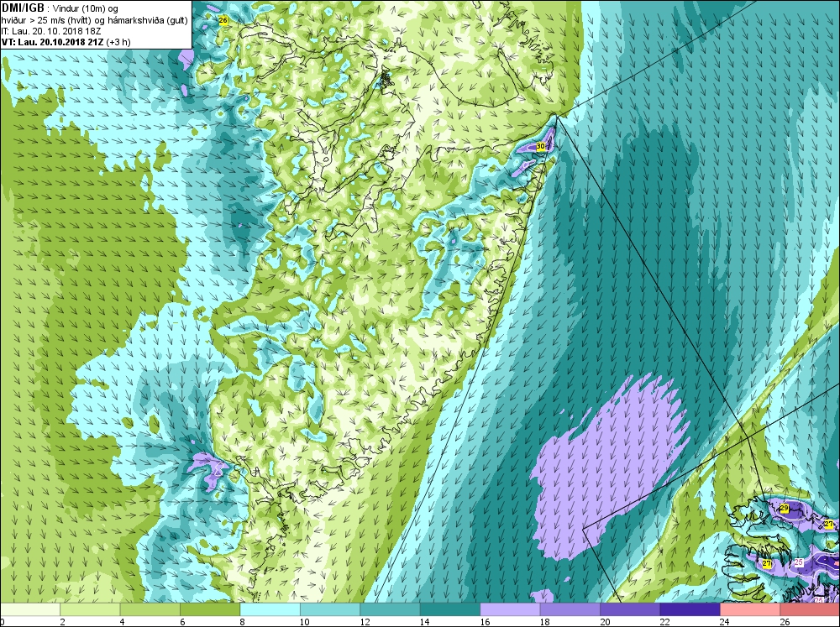Click the legend scale number 26
840x627 pixels.
(785, 622)
